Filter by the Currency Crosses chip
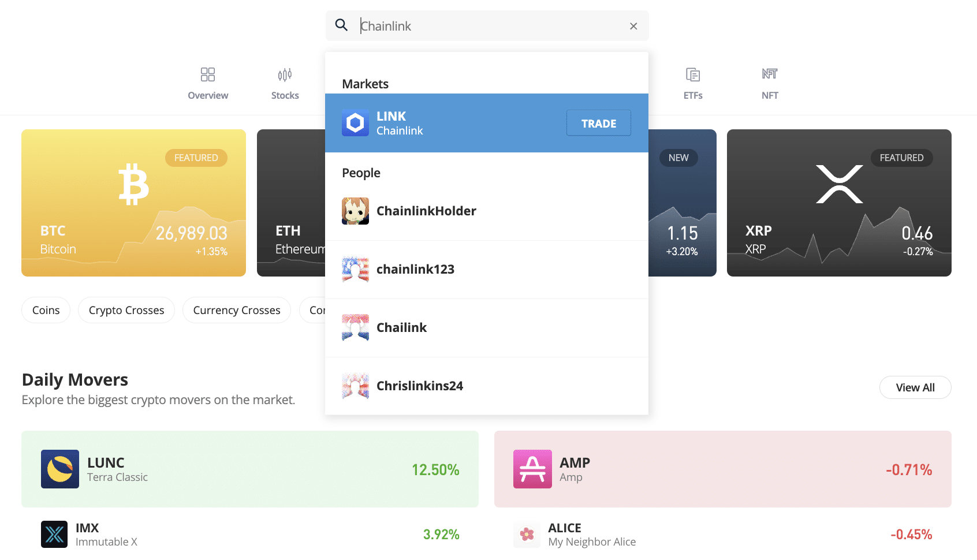 click(x=237, y=310)
